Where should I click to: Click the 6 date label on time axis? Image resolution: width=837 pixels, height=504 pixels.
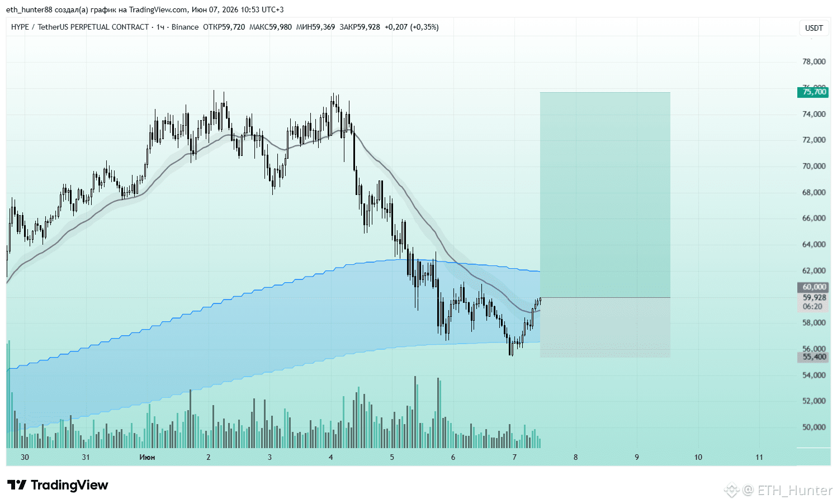453,457
